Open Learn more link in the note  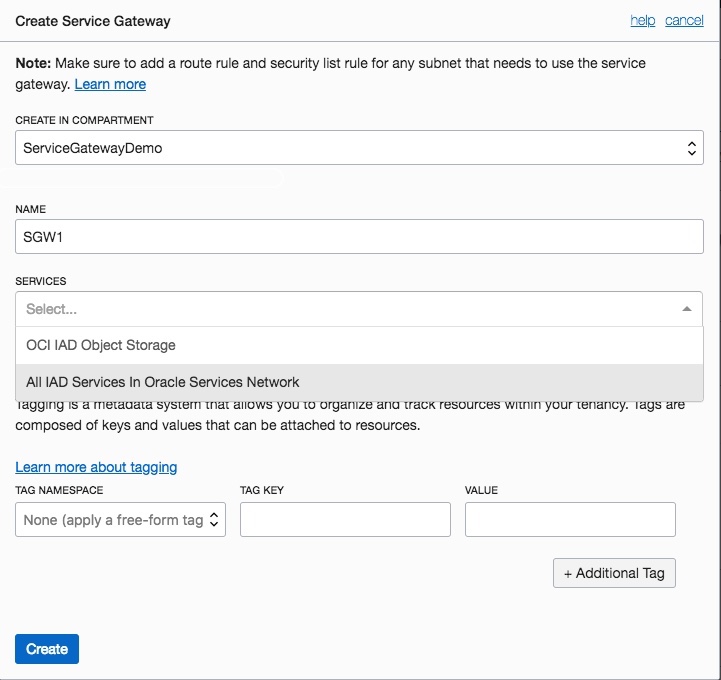coord(110,85)
